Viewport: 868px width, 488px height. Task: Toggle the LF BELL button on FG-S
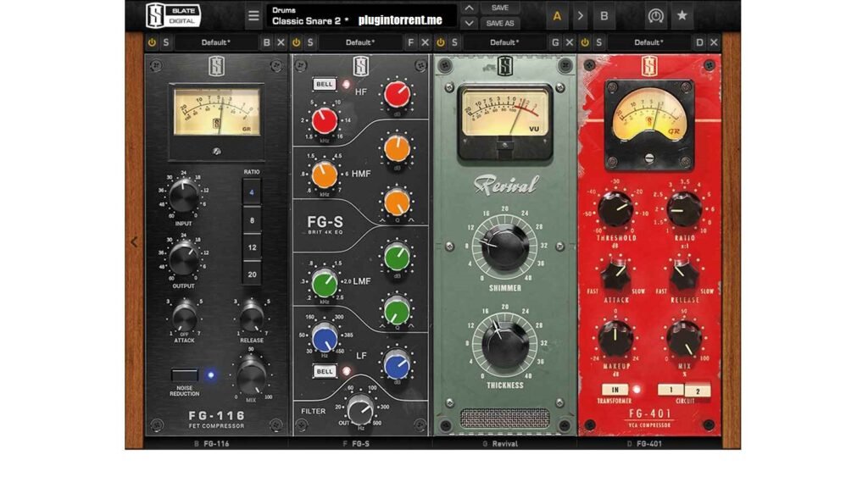tap(325, 371)
